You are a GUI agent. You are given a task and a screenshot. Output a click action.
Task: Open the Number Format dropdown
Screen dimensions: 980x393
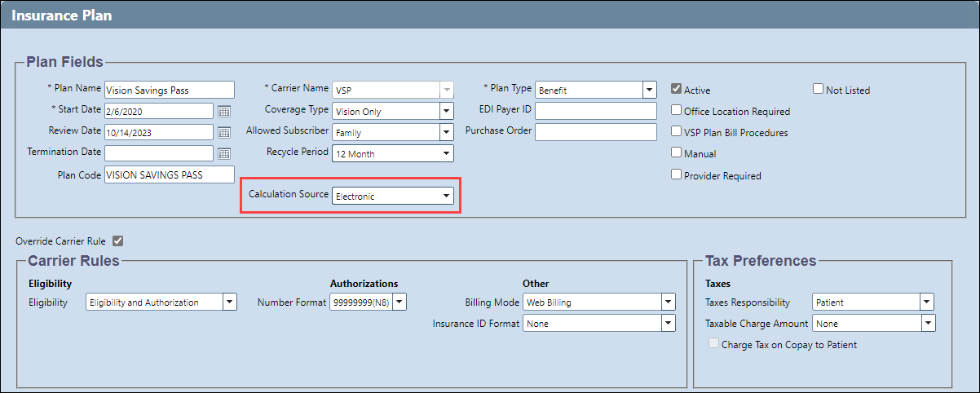[368, 302]
